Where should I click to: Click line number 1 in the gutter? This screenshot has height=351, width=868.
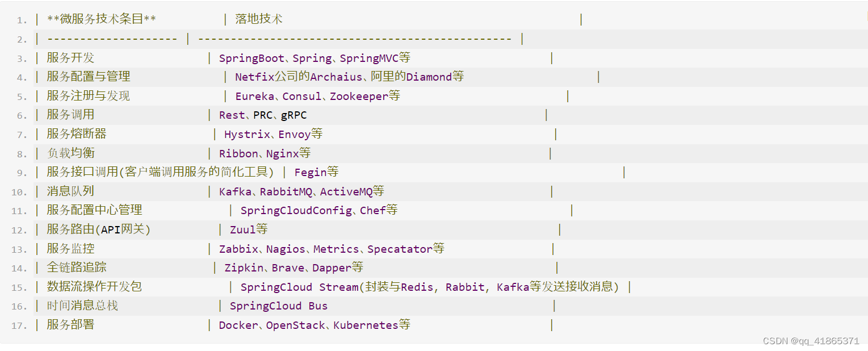(22, 20)
